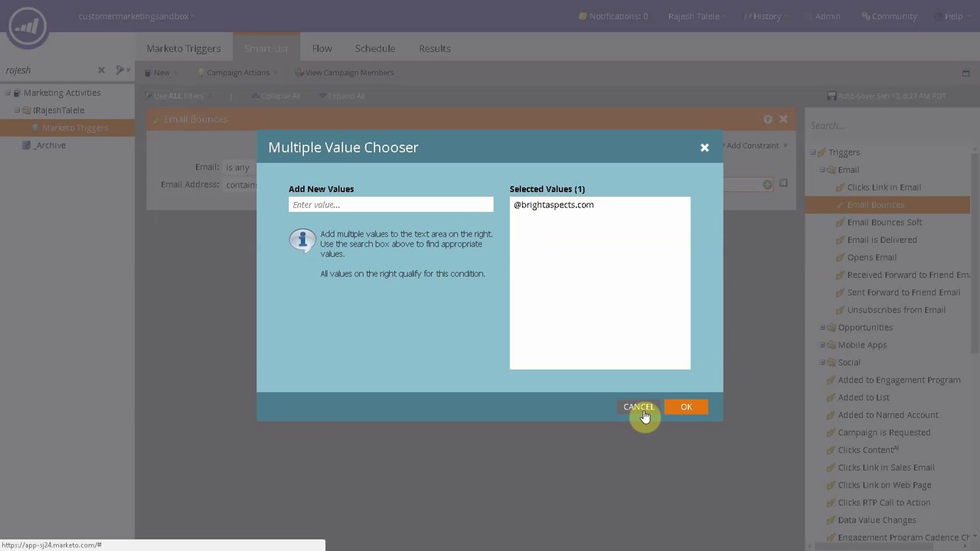Select @brightaspects.com in Selected Values

point(554,205)
